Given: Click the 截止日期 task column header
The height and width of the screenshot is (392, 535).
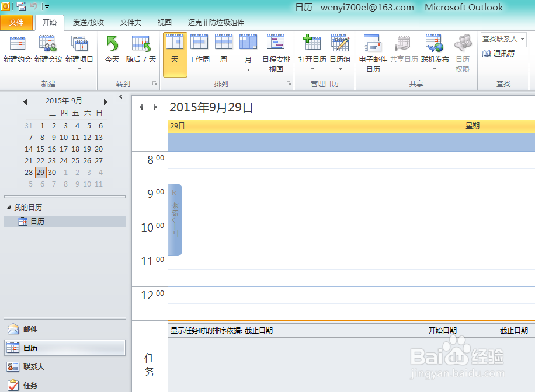Looking at the screenshot, I should click(x=514, y=330).
